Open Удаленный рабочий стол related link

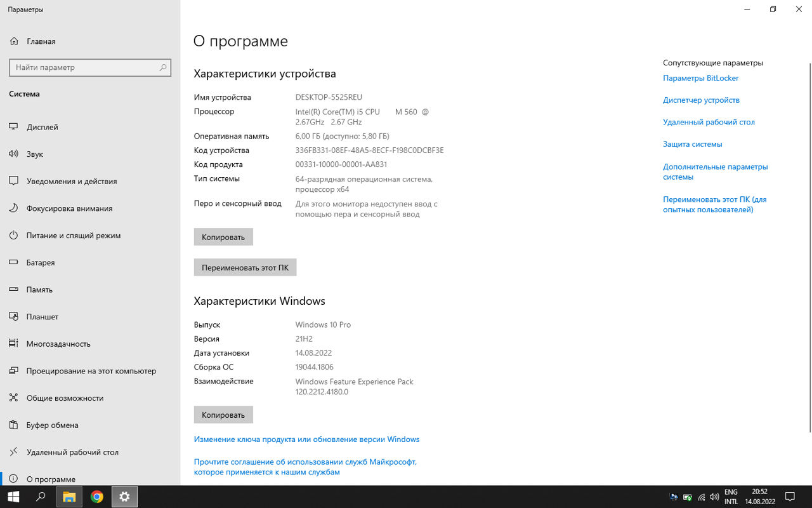pos(709,122)
